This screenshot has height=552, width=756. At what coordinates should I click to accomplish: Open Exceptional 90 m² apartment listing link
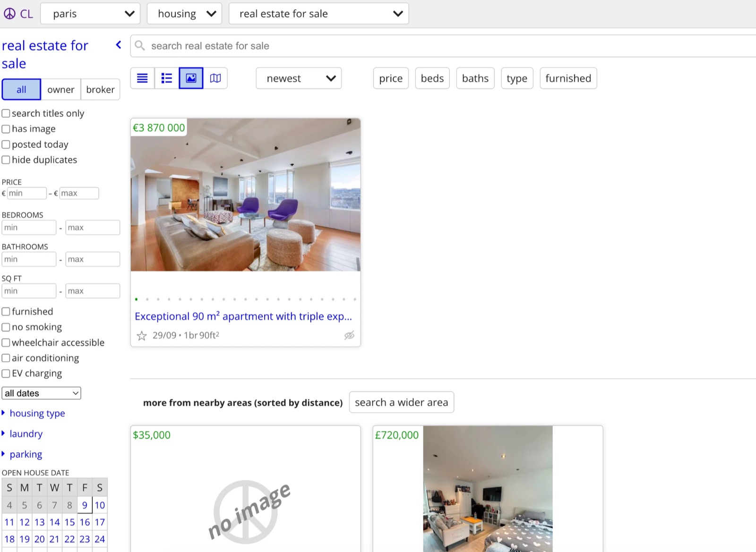(243, 316)
